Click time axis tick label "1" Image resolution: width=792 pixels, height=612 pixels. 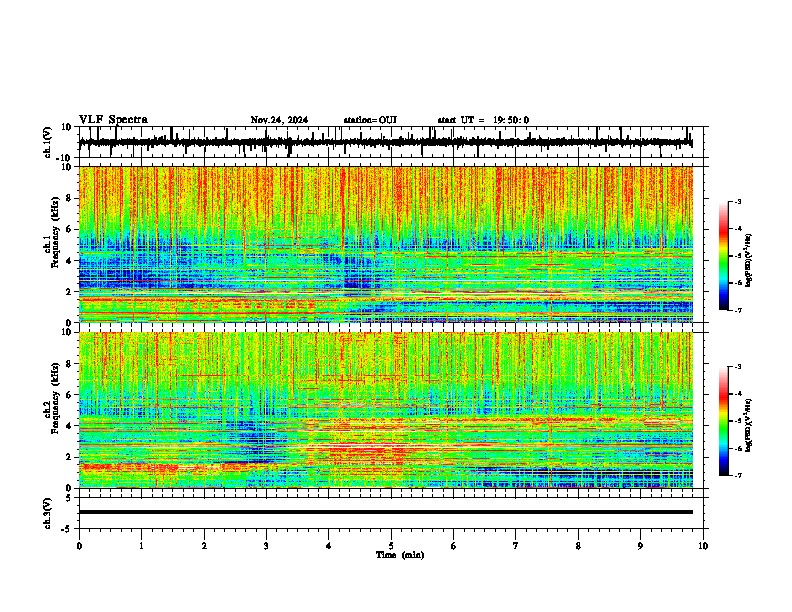click(x=141, y=546)
